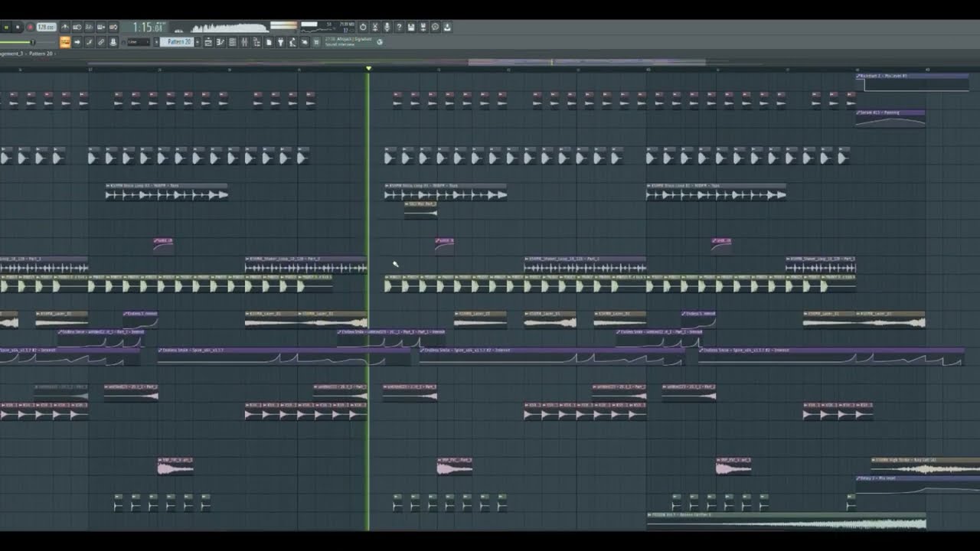Screen dimensions: 980x551
Task: Click the CPU and memory meter panel
Action: [x=328, y=27]
